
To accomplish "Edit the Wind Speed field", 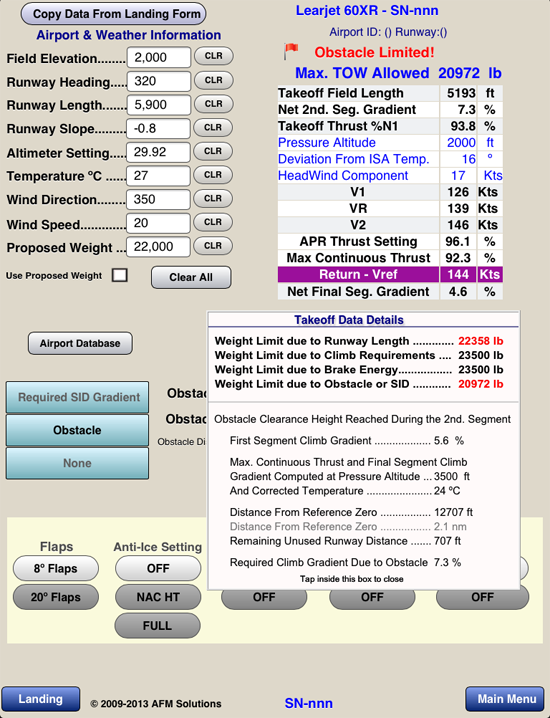I will (x=158, y=223).
